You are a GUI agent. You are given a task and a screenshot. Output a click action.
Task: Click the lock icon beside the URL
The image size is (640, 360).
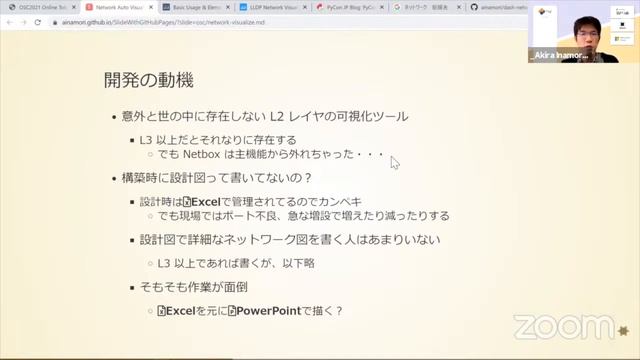[55, 22]
